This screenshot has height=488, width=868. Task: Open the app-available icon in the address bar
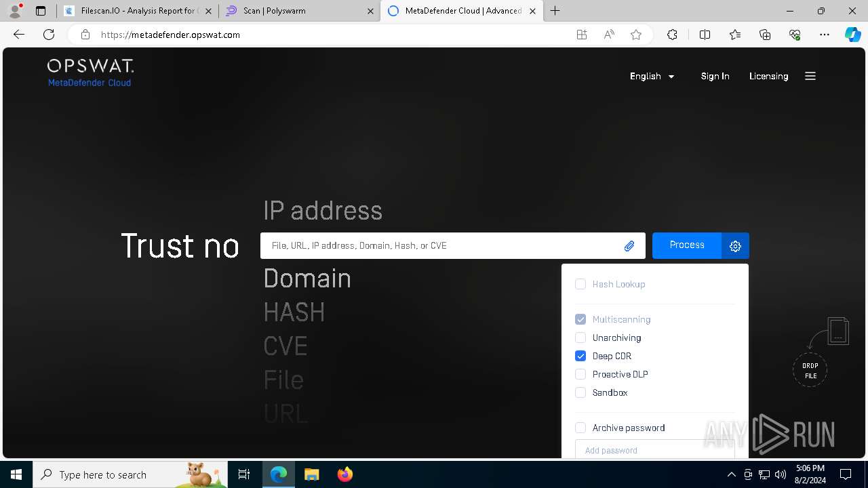582,35
